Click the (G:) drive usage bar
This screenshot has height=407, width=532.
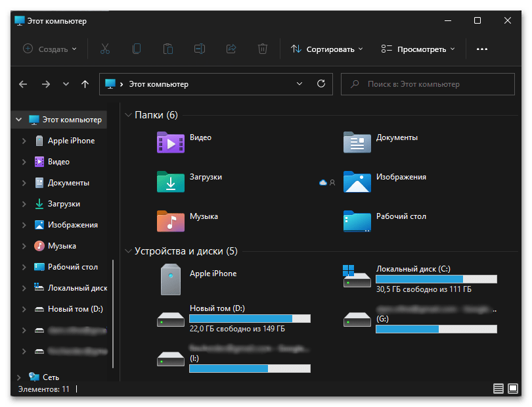(436, 329)
